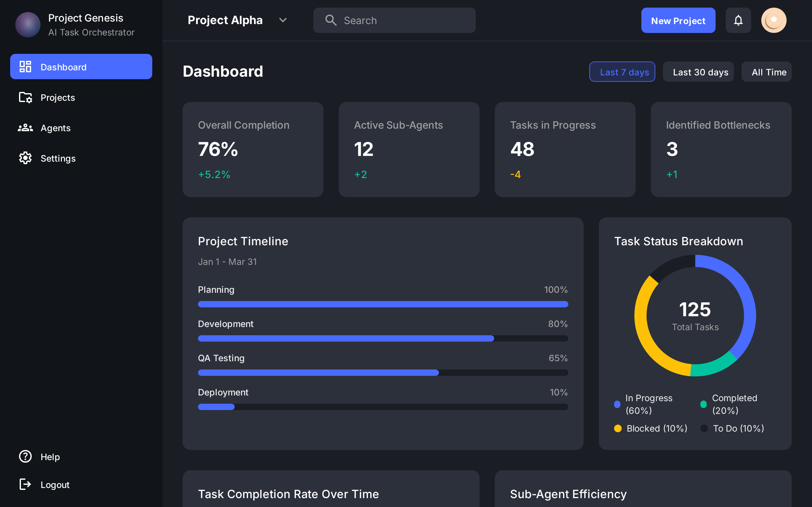
Task: Click the Project Genesis logo
Action: point(28,24)
